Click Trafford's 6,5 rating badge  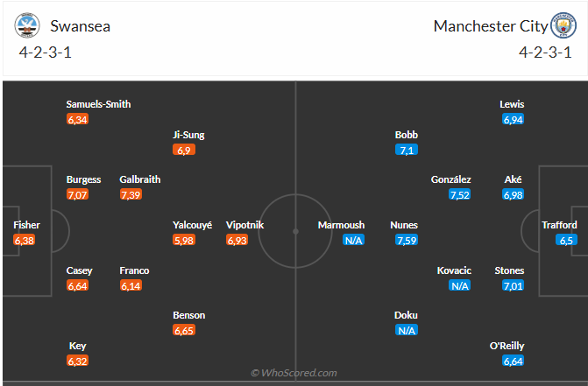(567, 240)
